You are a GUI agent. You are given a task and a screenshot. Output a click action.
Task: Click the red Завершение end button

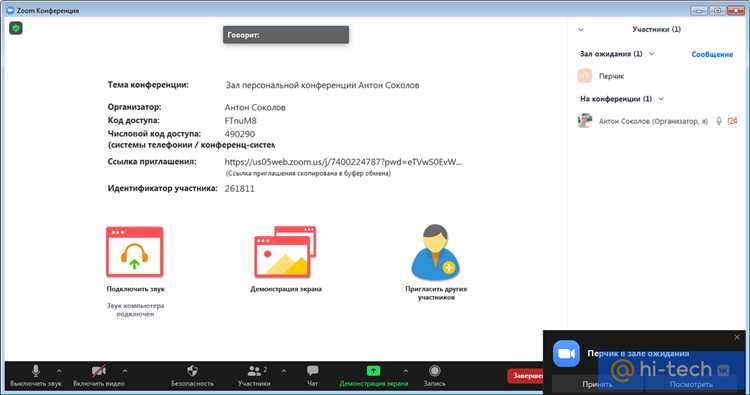[x=525, y=376]
